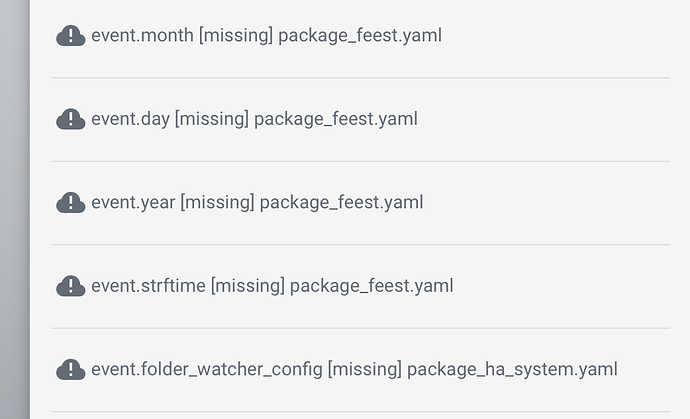This screenshot has width=690, height=419.
Task: Open package_feest.yaml in the event.strftime row
Action: (372, 286)
